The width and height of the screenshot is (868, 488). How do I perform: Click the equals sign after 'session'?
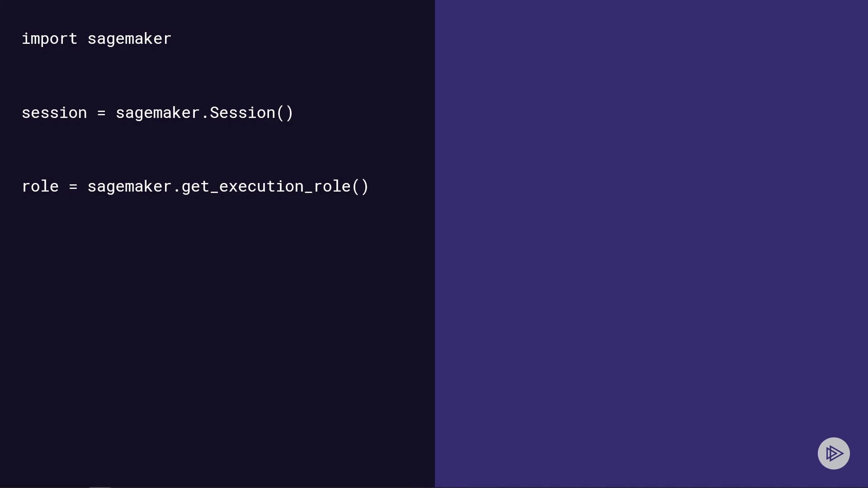point(101,113)
